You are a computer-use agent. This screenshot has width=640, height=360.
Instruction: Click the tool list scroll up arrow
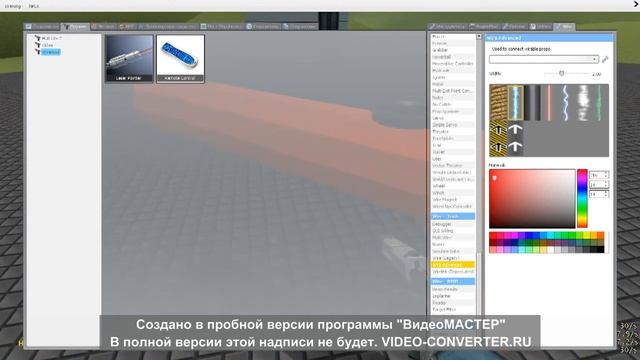(479, 37)
